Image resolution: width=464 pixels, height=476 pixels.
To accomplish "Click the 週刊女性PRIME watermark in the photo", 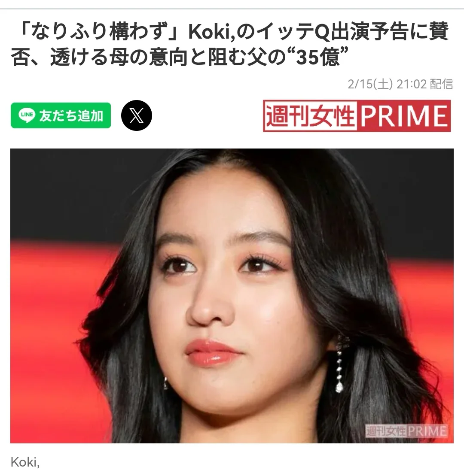I will click(x=406, y=431).
